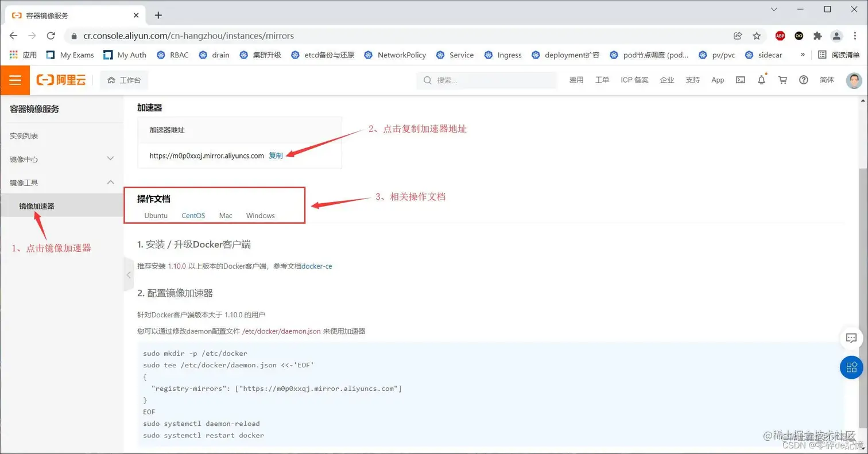Open the black infinity extension icon
This screenshot has height=454, width=868.
point(799,36)
